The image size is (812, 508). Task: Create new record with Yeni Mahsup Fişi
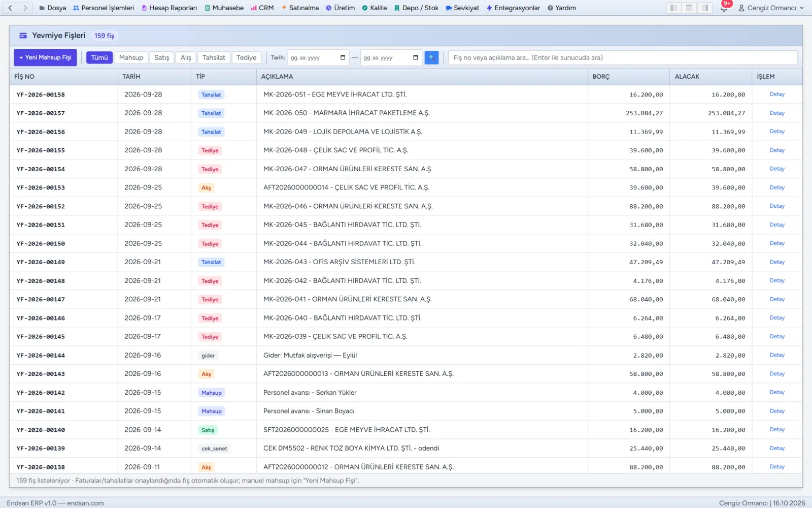click(x=45, y=57)
